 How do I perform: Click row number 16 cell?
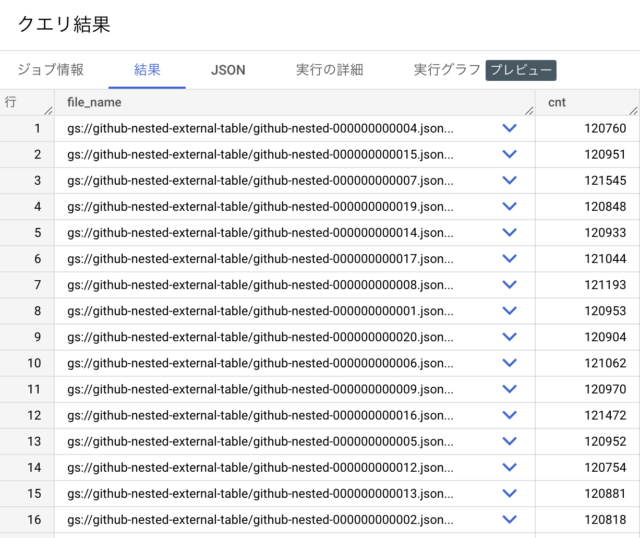pos(27,520)
